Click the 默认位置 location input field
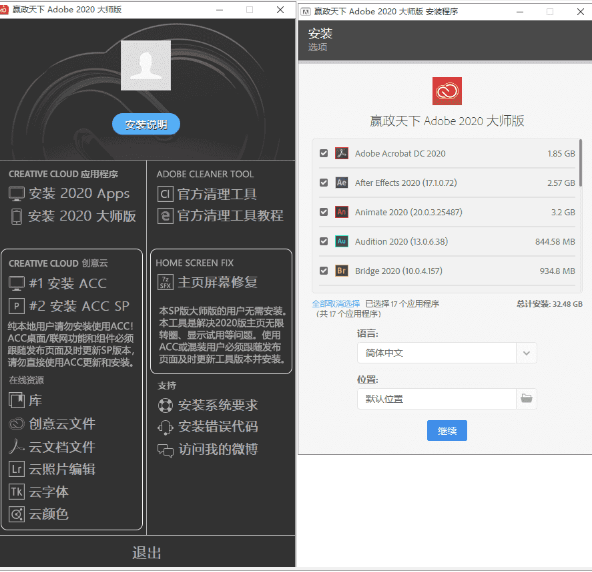The height and width of the screenshot is (572, 592). [x=436, y=399]
